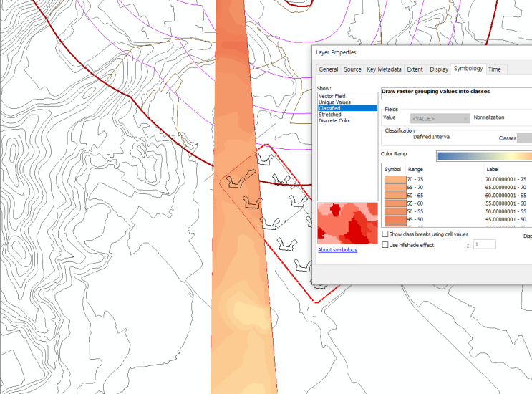Switch to the Extent tab
The image size is (532, 394).
point(415,69)
